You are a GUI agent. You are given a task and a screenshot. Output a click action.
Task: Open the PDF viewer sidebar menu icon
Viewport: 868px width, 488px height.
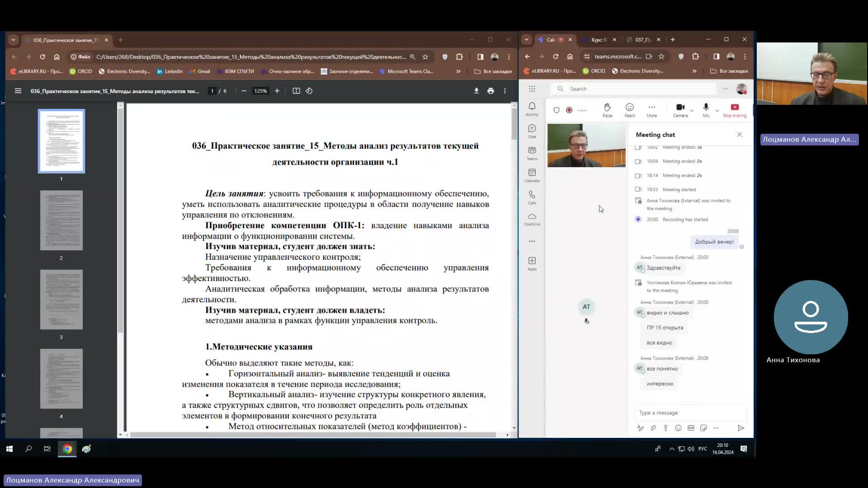click(18, 91)
